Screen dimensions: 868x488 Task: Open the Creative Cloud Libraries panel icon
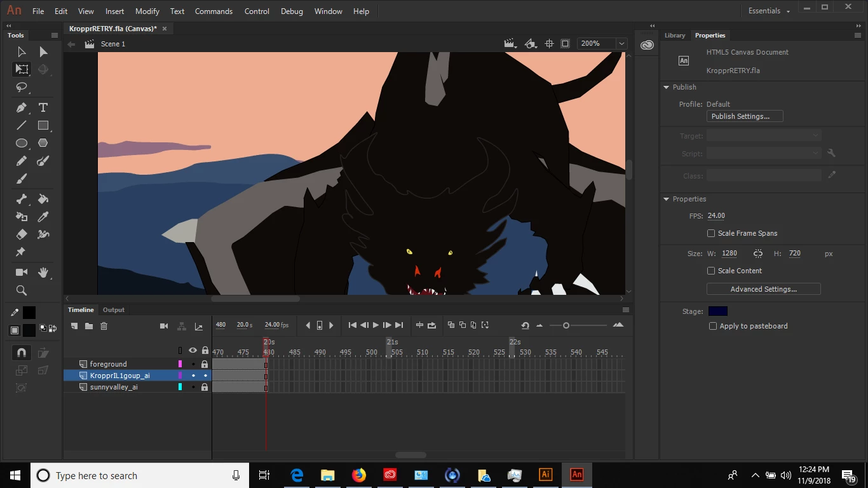coord(647,45)
